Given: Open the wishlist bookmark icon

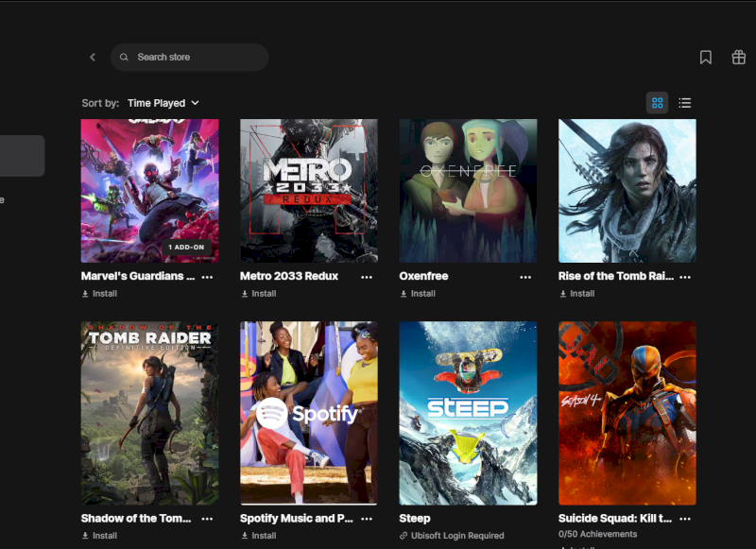Looking at the screenshot, I should pos(705,58).
